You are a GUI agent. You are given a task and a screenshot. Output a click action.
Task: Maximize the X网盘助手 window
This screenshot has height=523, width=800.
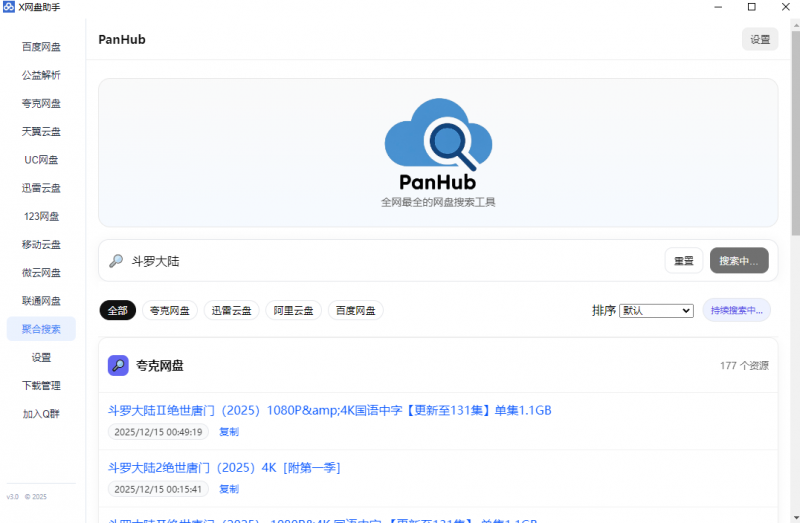[752, 7]
